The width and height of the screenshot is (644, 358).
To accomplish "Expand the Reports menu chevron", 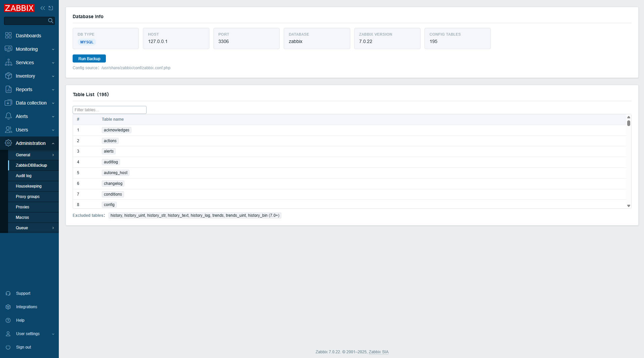I will click(53, 90).
